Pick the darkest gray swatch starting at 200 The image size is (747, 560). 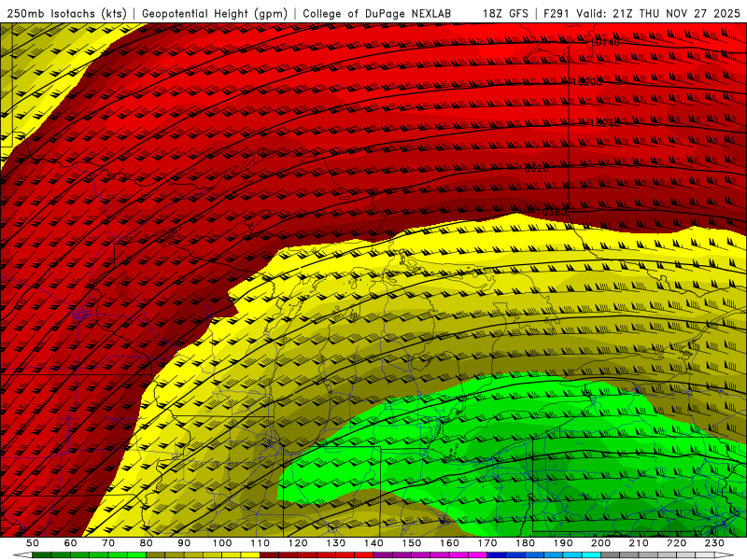pyautogui.click(x=611, y=554)
